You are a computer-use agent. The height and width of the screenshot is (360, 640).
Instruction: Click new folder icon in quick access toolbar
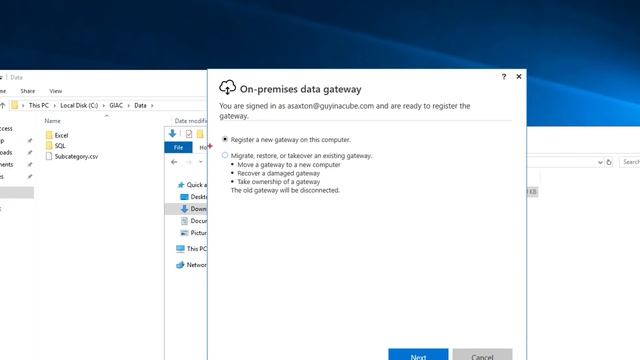pos(200,134)
